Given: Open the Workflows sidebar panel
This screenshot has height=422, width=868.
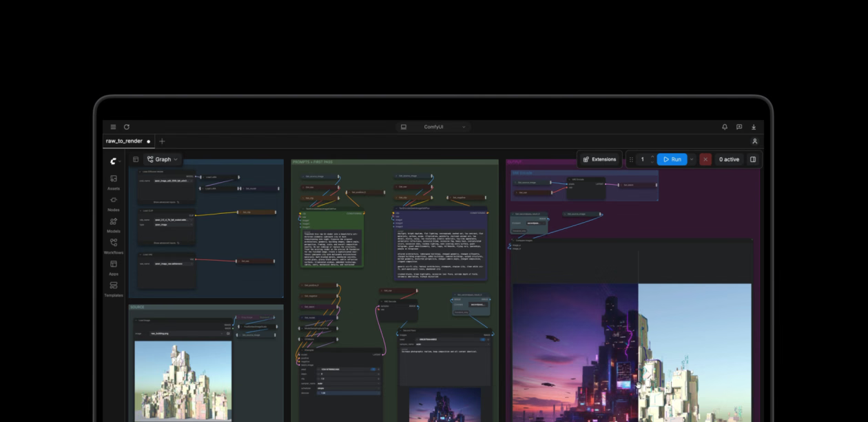Looking at the screenshot, I should coord(114,246).
